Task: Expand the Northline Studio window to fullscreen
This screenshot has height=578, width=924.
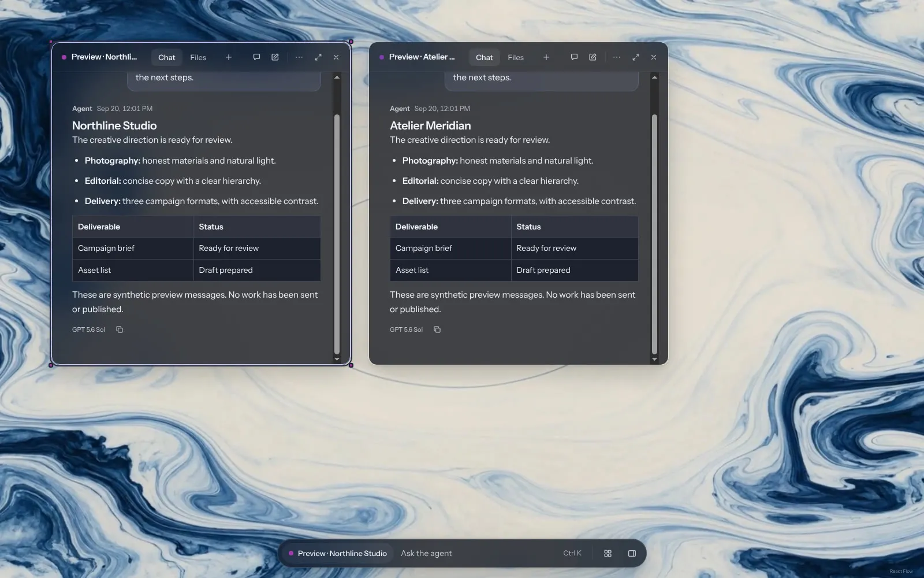Action: click(x=318, y=57)
